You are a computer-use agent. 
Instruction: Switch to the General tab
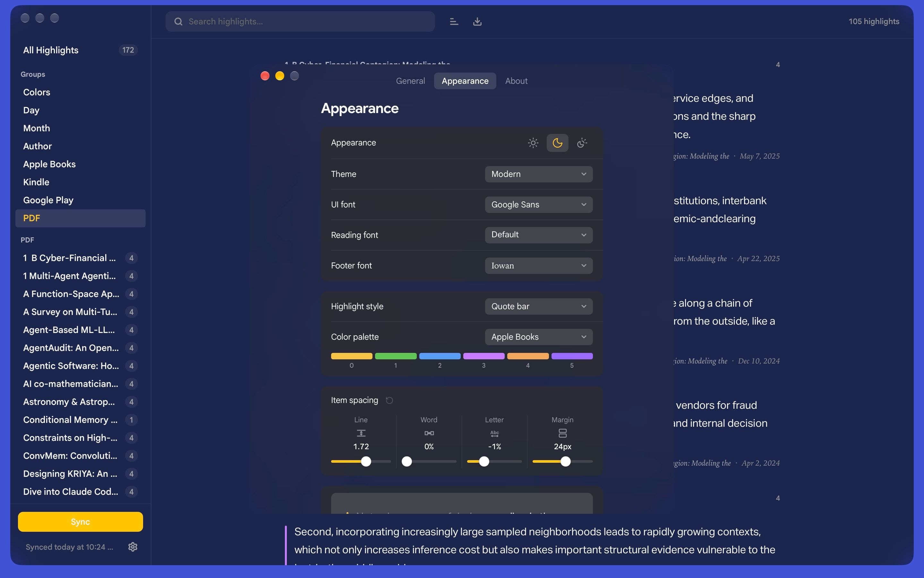click(410, 81)
